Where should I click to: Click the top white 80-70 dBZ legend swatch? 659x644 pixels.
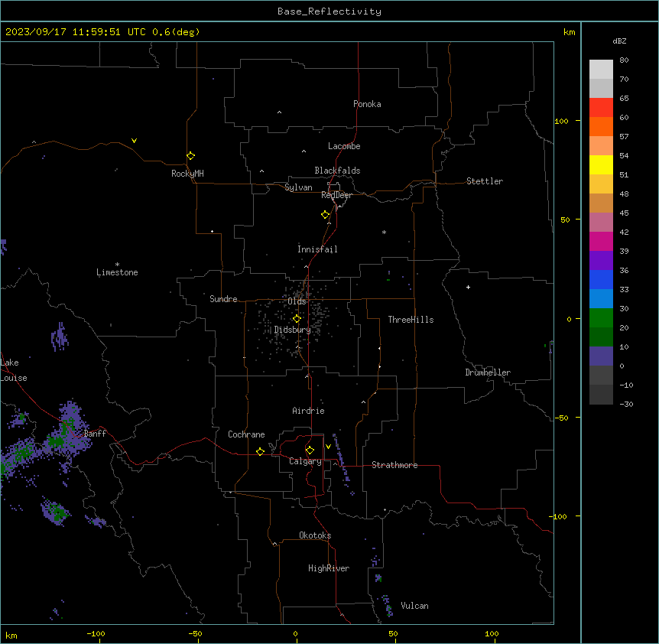pos(601,70)
